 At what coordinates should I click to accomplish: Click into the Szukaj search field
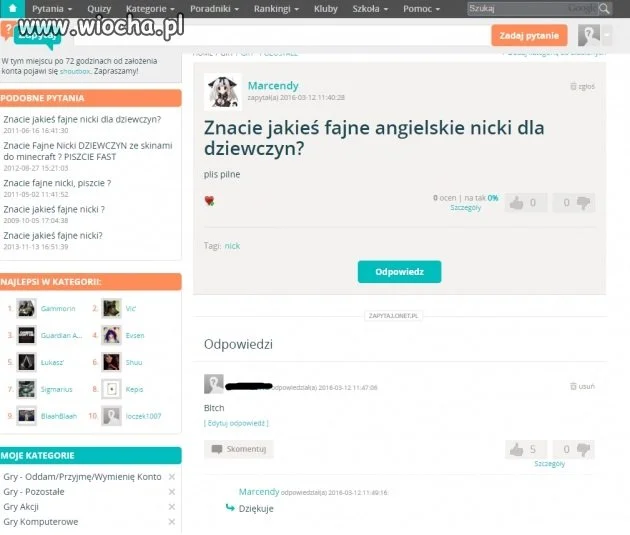click(x=532, y=8)
